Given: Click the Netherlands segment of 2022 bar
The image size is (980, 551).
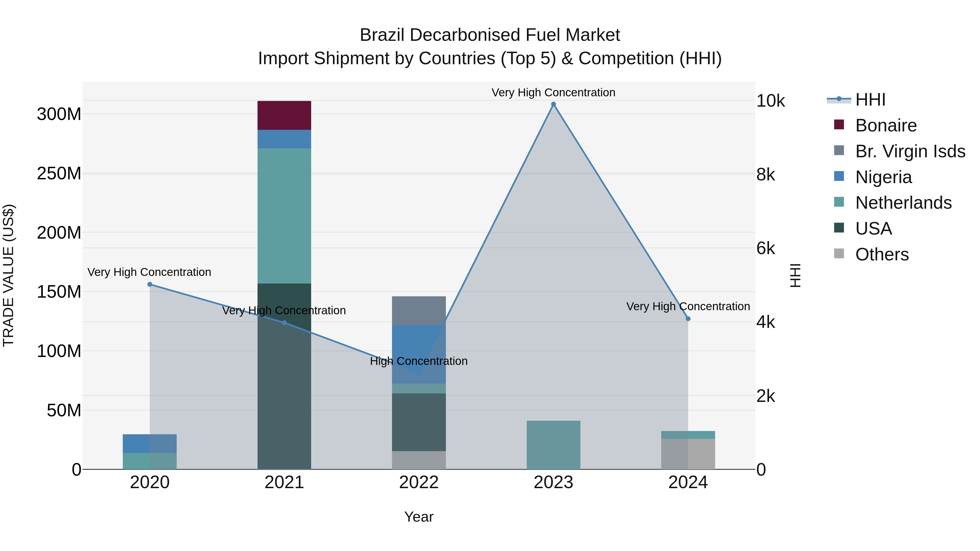Looking at the screenshot, I should pos(419,389).
